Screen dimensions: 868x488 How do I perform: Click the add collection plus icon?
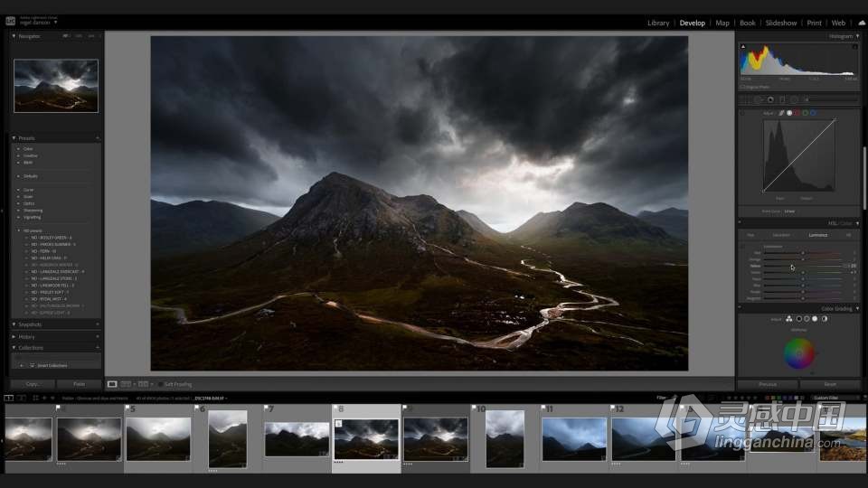coord(98,348)
